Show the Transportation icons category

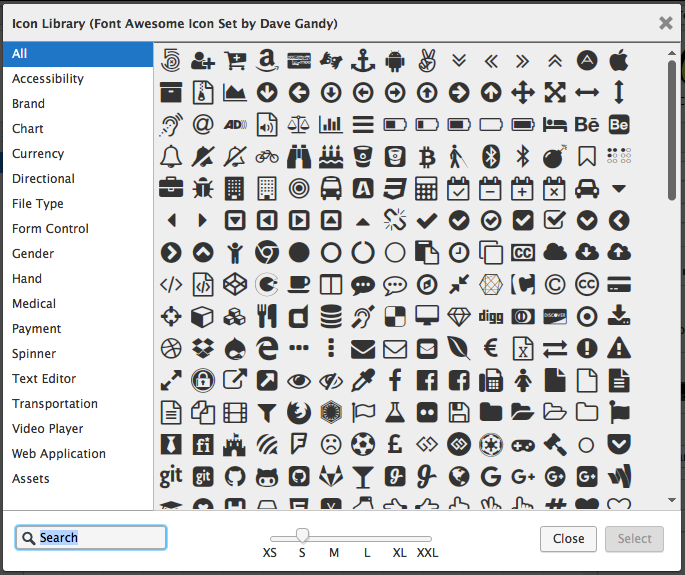(55, 404)
